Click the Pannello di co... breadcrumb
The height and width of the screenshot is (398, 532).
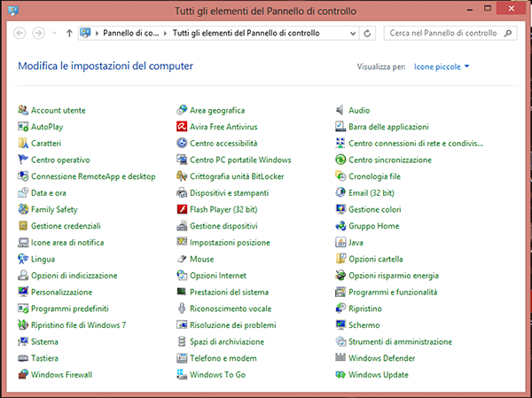(130, 33)
